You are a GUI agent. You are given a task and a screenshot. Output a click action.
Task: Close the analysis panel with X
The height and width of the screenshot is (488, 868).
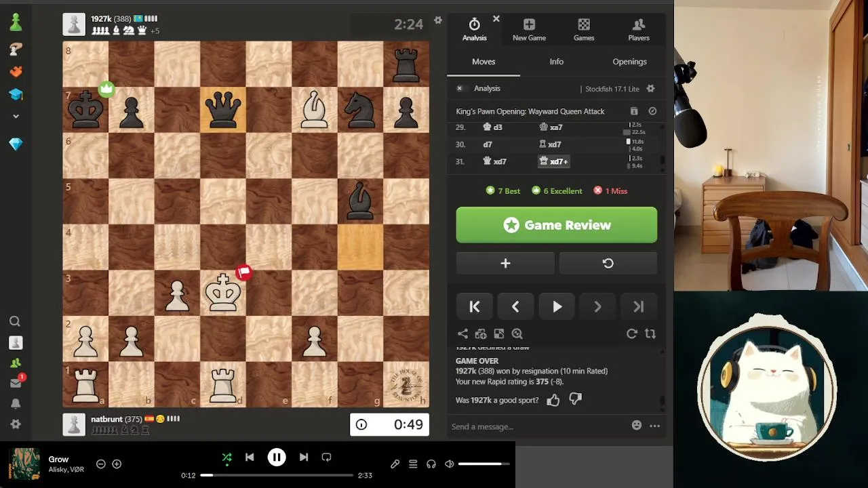point(496,19)
